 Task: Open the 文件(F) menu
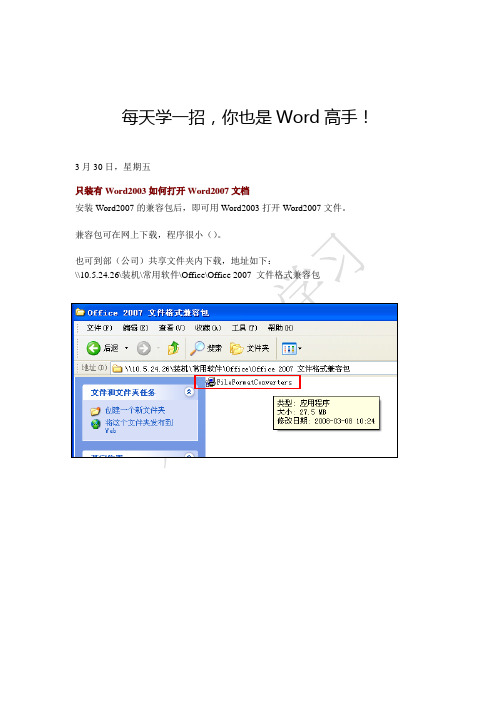tap(99, 328)
